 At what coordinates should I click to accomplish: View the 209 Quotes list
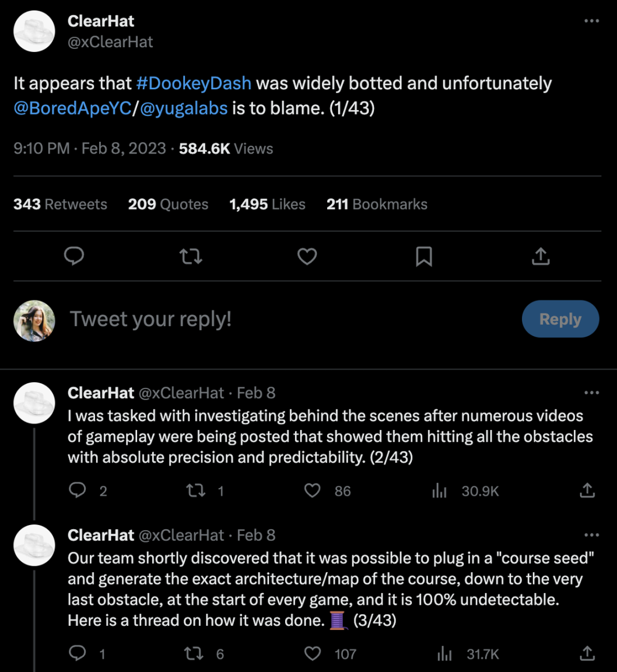pyautogui.click(x=168, y=204)
